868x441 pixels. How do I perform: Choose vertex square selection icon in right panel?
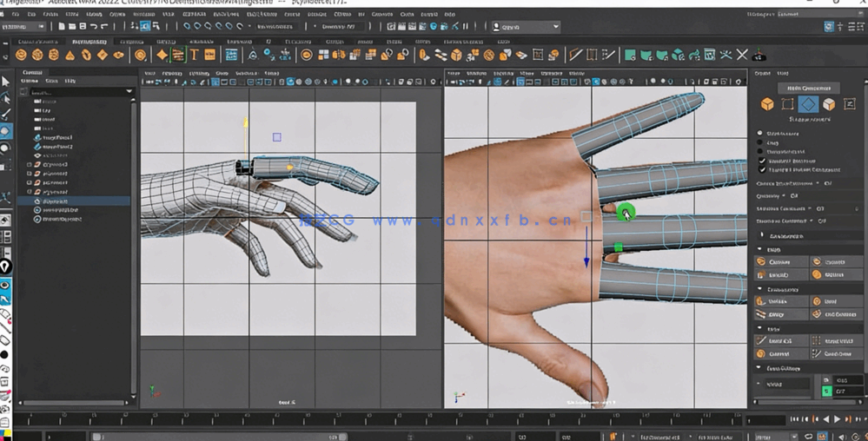[787, 104]
